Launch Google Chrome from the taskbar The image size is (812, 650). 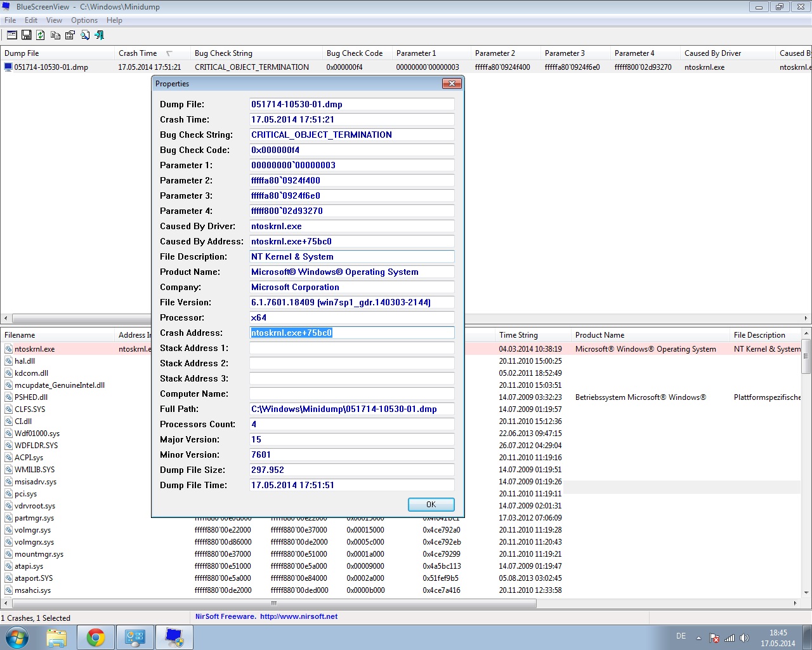96,637
